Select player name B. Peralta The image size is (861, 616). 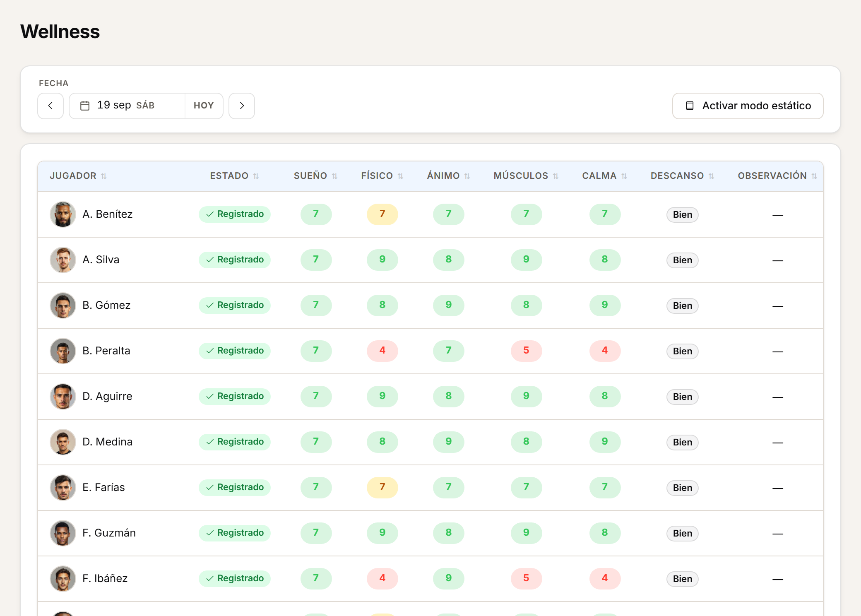click(x=106, y=351)
